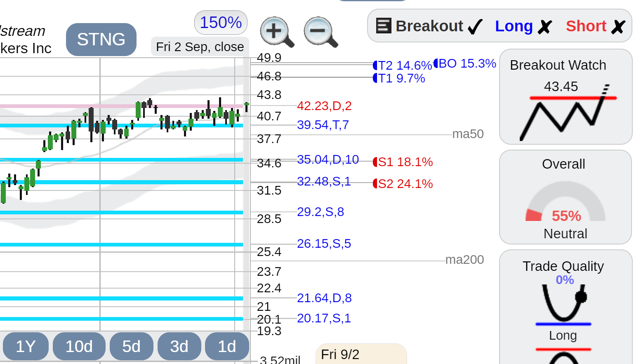Select the 5d timeframe button
634x364 pixels.
pos(132,346)
